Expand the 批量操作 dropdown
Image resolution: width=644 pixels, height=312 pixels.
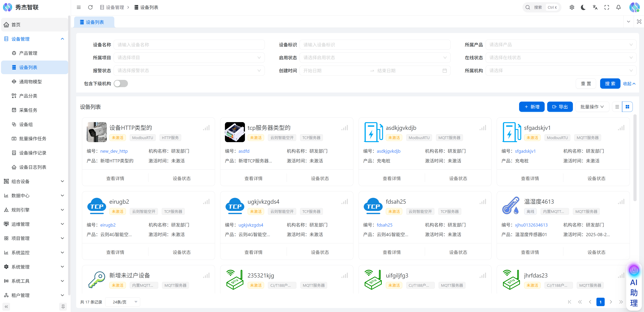coord(592,107)
